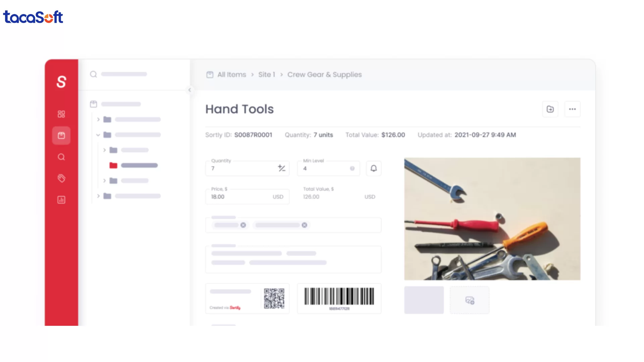This screenshot has height=362, width=644.
Task: Add a photo using the image placeholder
Action: point(469,300)
